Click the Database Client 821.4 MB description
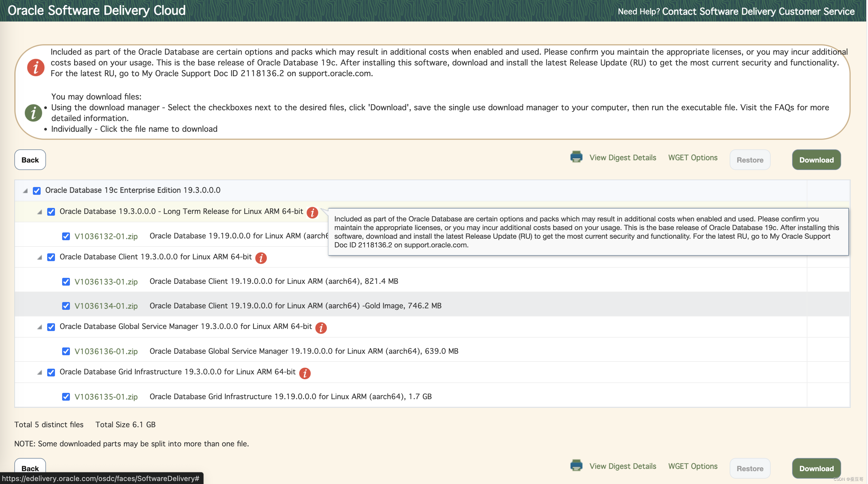The image size is (868, 484). 274,281
